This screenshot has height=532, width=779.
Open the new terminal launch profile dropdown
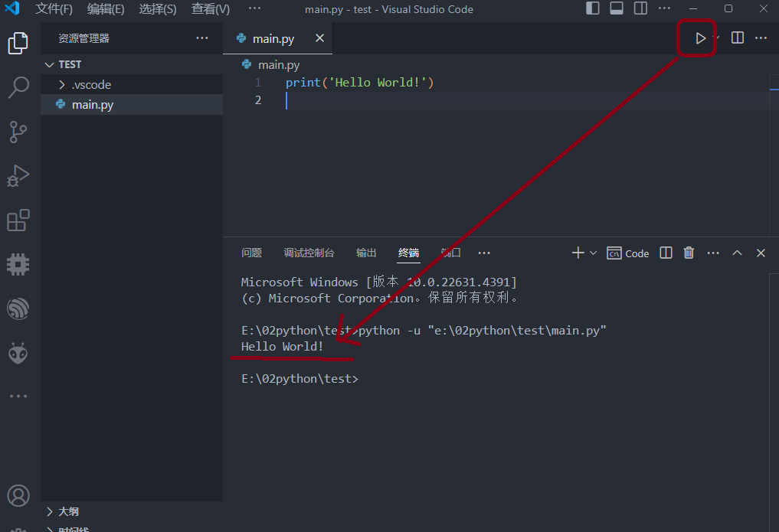[x=594, y=253]
